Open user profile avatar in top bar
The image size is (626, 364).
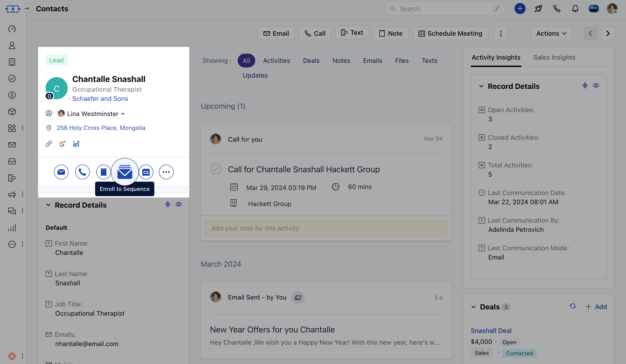coord(612,9)
